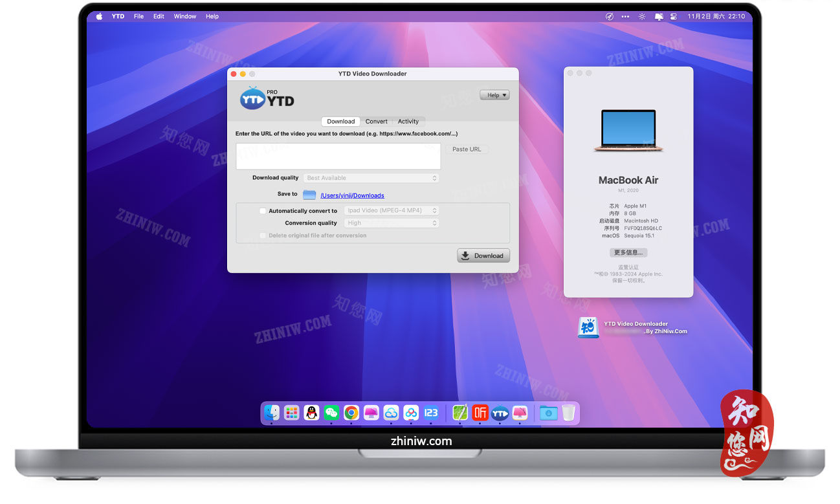Open the red 听 audio app in dock
Viewport: 840px width, 504px height.
(x=480, y=413)
